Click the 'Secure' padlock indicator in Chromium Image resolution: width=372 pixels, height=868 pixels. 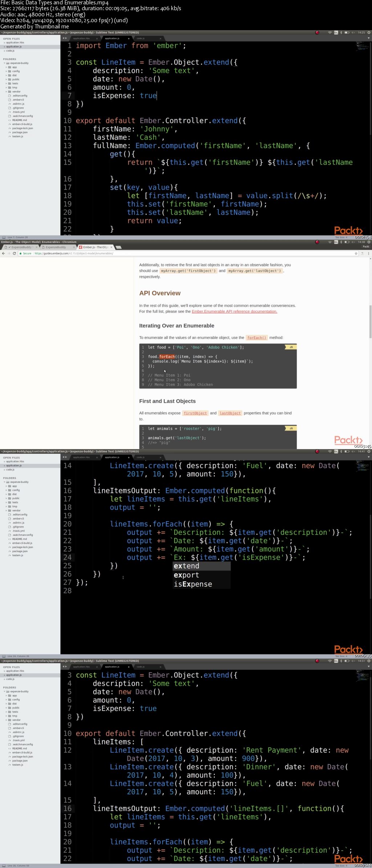point(25,253)
